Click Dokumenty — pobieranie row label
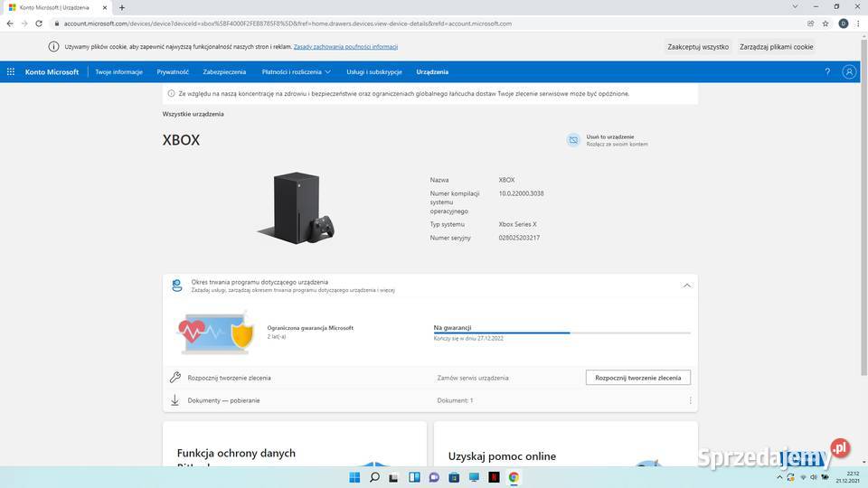 (223, 400)
